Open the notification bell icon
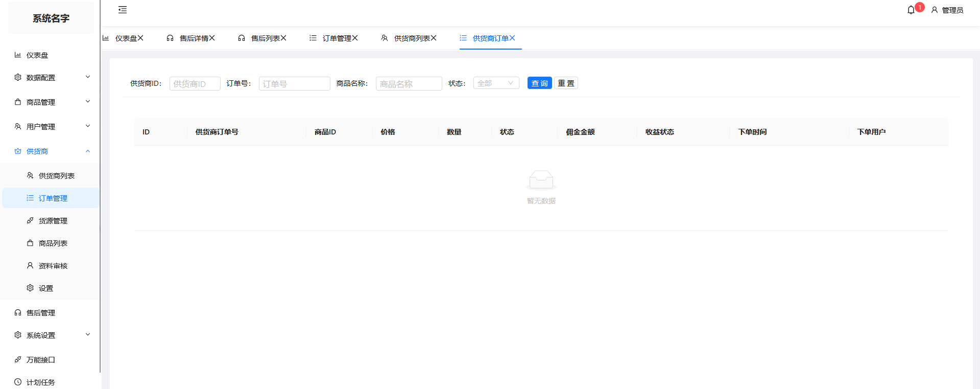 click(911, 10)
